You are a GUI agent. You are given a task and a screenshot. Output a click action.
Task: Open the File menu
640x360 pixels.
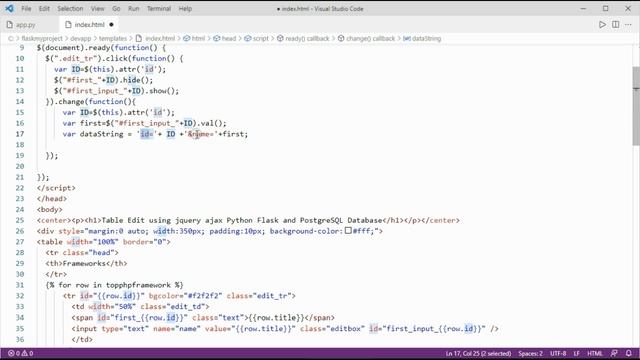click(x=26, y=9)
